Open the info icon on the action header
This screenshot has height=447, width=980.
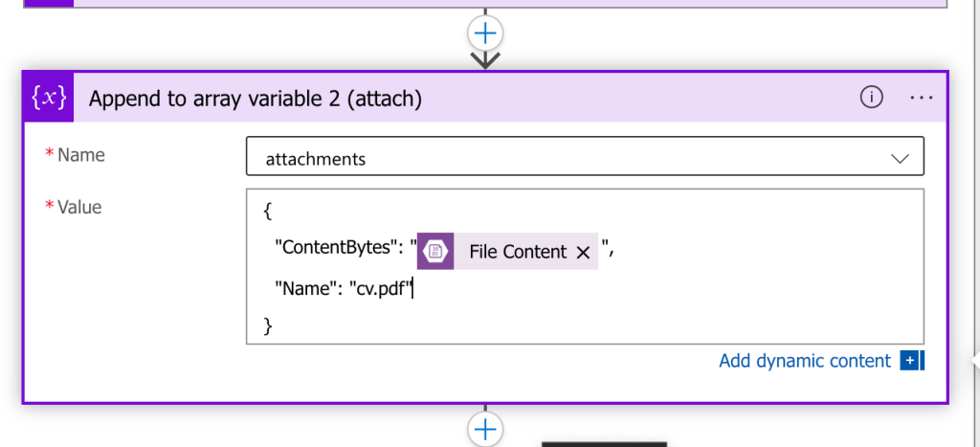pos(871,98)
